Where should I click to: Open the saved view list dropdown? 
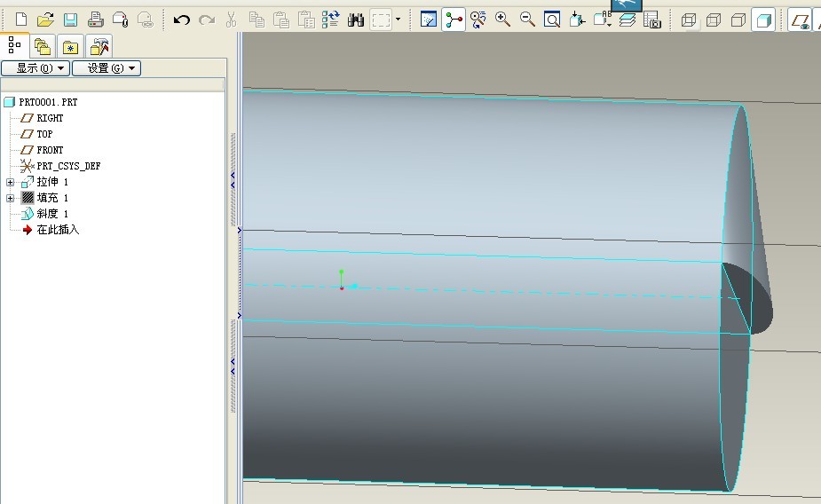(x=603, y=19)
